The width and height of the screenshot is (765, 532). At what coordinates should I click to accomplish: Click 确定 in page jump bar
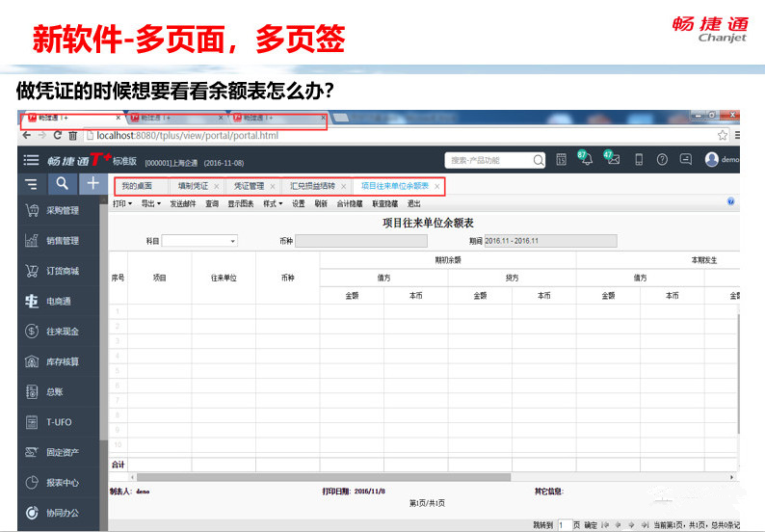591,525
